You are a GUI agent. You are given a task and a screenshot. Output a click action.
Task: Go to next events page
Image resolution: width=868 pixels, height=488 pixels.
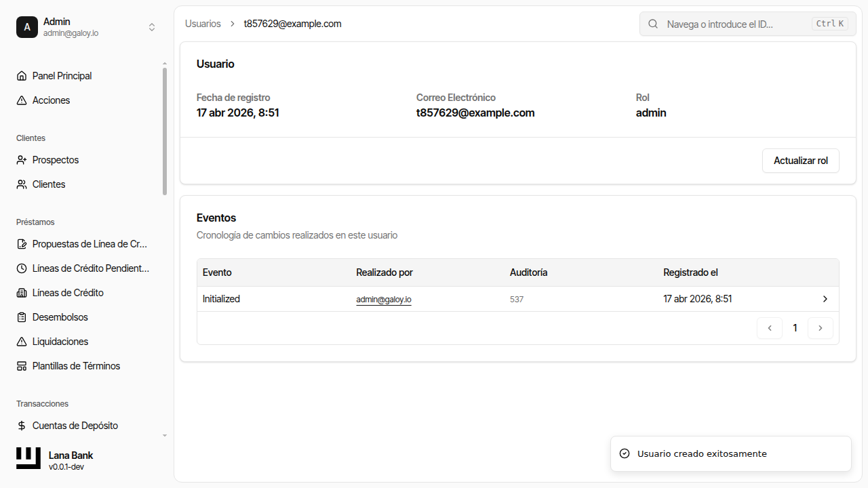821,328
